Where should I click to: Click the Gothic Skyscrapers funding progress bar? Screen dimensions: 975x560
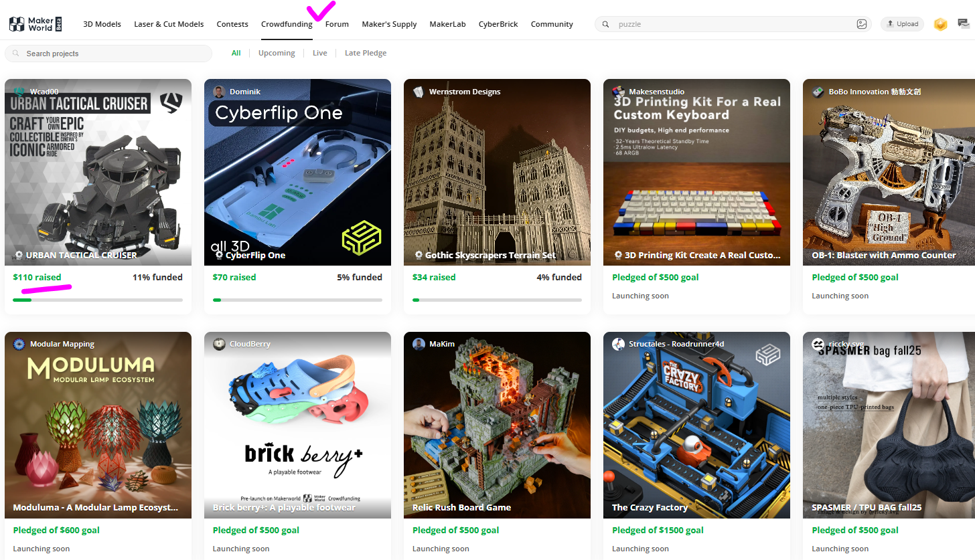[x=497, y=300]
